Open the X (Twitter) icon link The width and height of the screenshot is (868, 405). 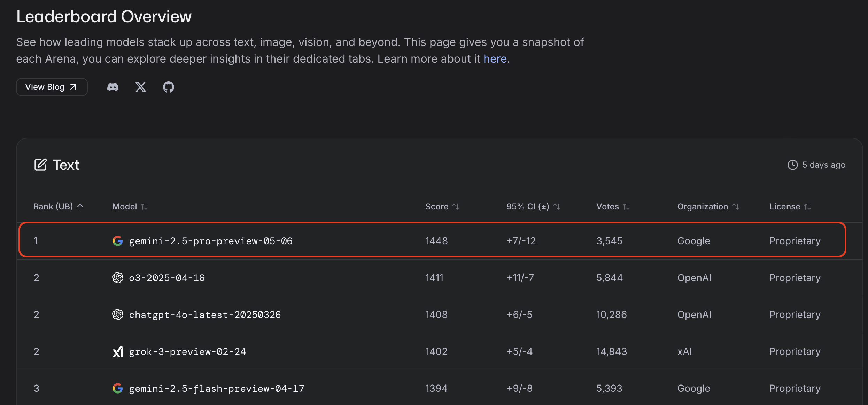(x=141, y=87)
